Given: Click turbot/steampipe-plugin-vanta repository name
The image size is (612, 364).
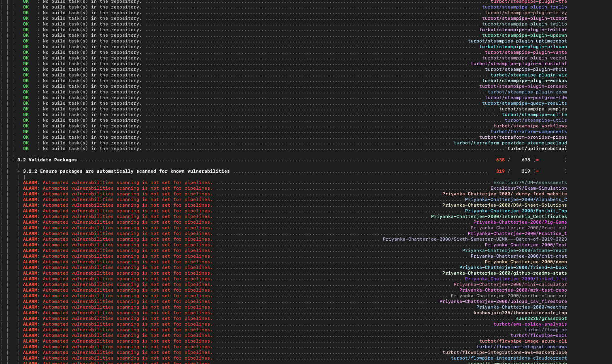Looking at the screenshot, I should pos(526,53).
